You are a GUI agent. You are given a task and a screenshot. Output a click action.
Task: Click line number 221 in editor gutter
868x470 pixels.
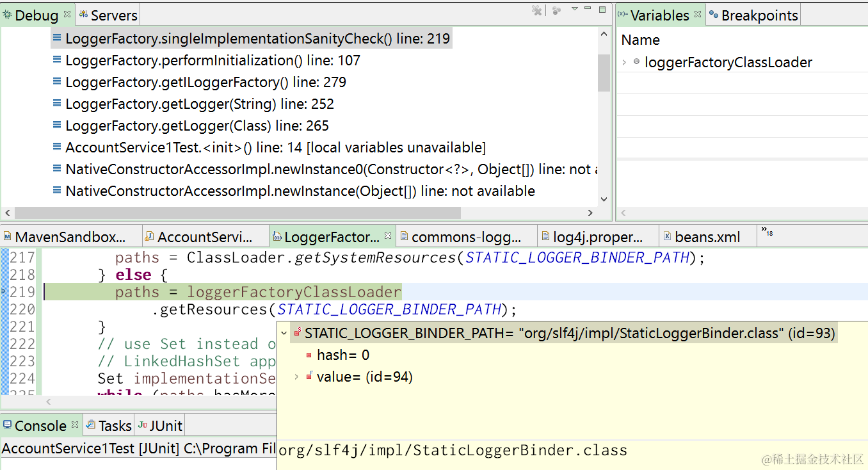[x=22, y=327]
